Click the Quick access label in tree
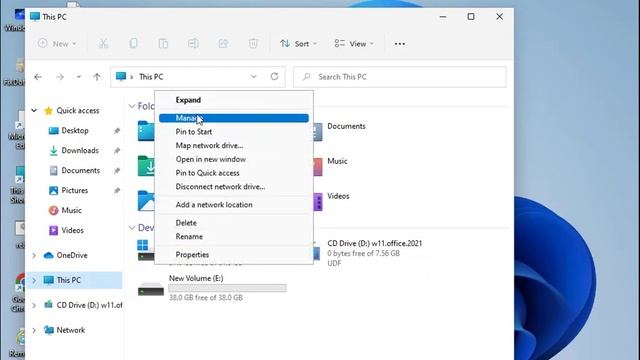Viewport: 640px width, 360px height. (78, 111)
